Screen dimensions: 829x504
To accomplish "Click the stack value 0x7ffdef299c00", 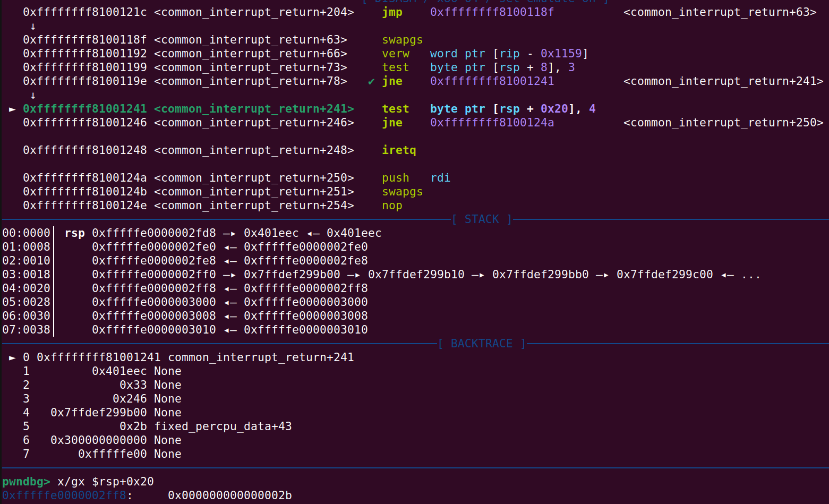I will coord(664,275).
